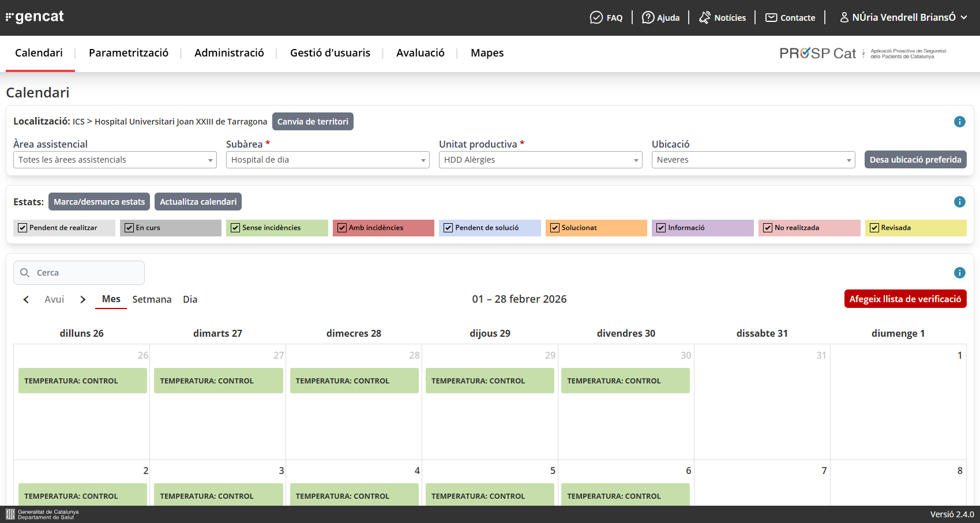Show info for the Estats panel
Image resolution: width=980 pixels, height=523 pixels.
959,202
